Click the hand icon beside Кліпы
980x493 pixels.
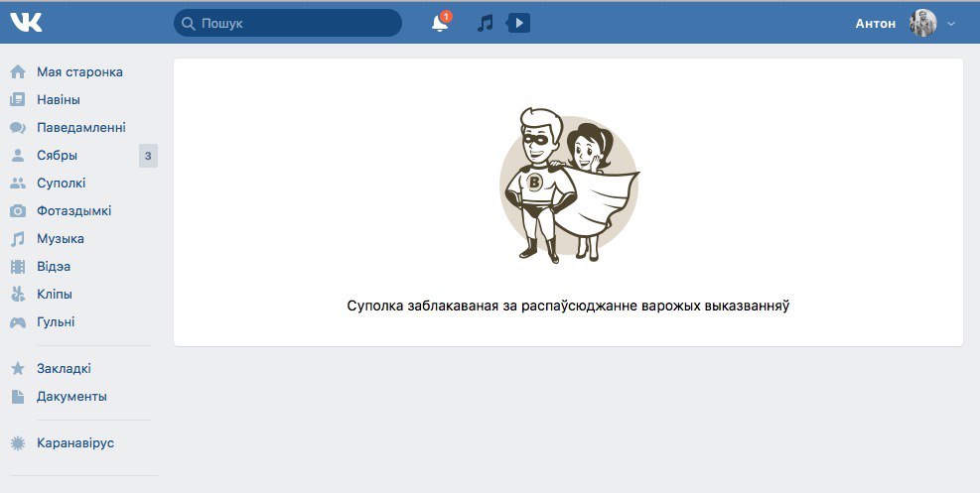point(18,294)
